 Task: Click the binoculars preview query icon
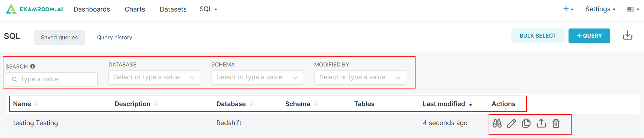(x=497, y=123)
